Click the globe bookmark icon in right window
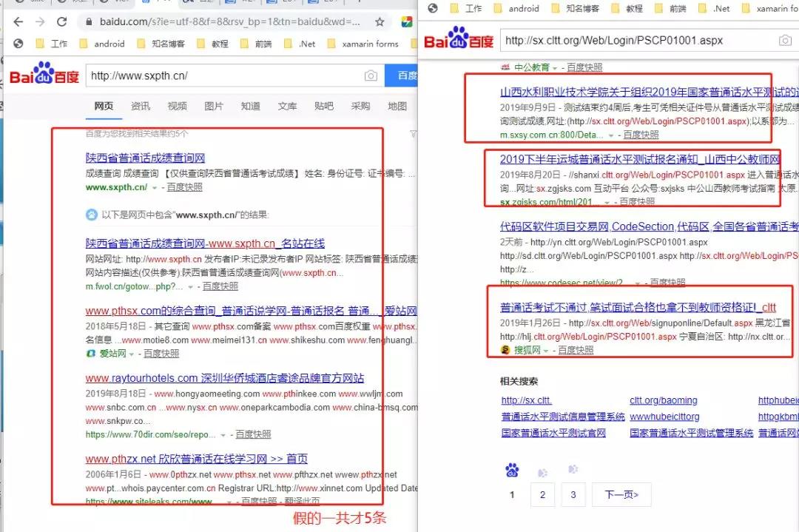Screen dimensions: 799x532 [433, 8]
